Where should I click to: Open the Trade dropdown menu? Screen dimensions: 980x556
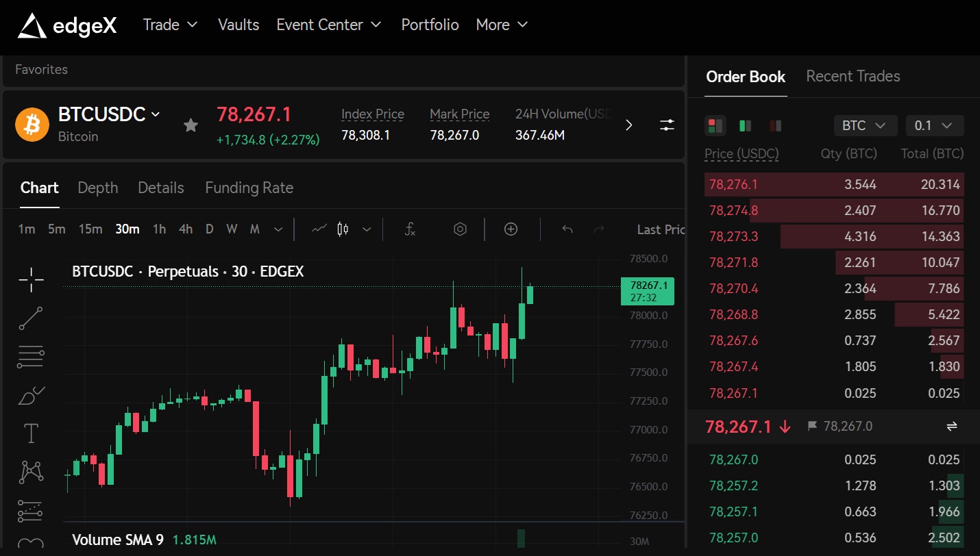coord(170,25)
